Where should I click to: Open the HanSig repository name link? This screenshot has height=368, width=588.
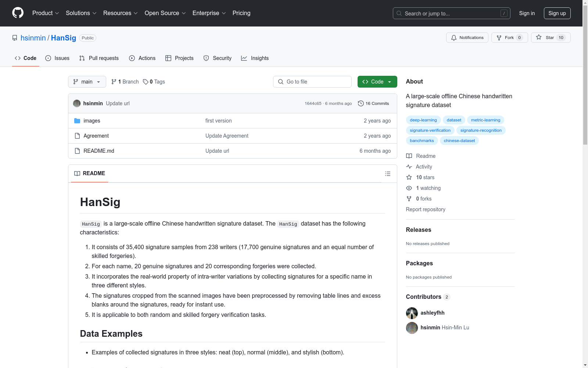(x=64, y=38)
